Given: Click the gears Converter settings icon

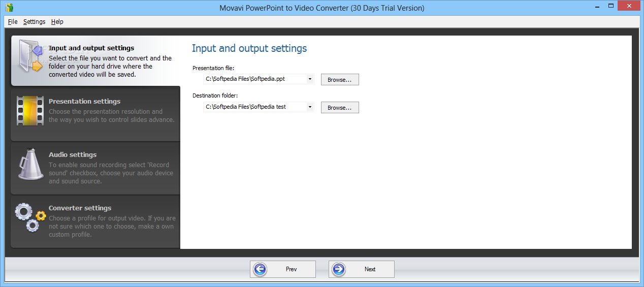Looking at the screenshot, I should (30, 217).
